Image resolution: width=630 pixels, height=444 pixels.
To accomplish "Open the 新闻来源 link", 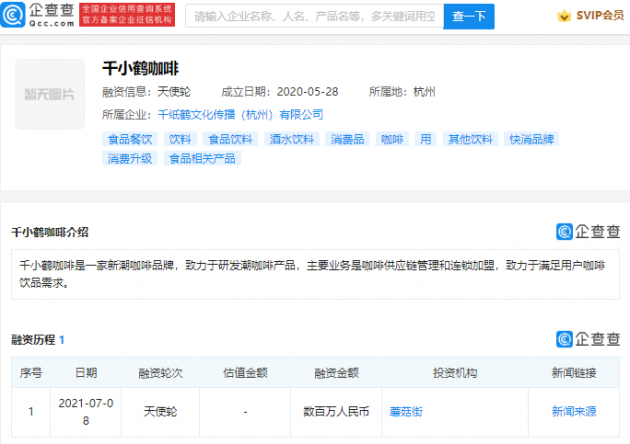I will click(574, 412).
